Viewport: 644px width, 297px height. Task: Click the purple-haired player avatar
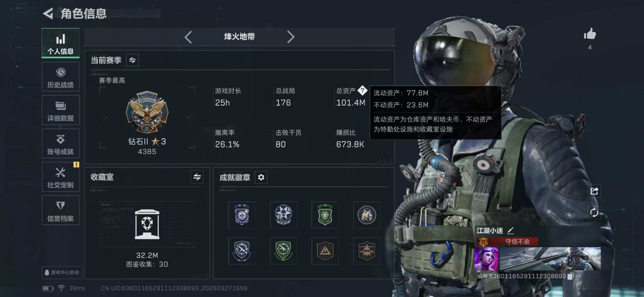tap(486, 259)
